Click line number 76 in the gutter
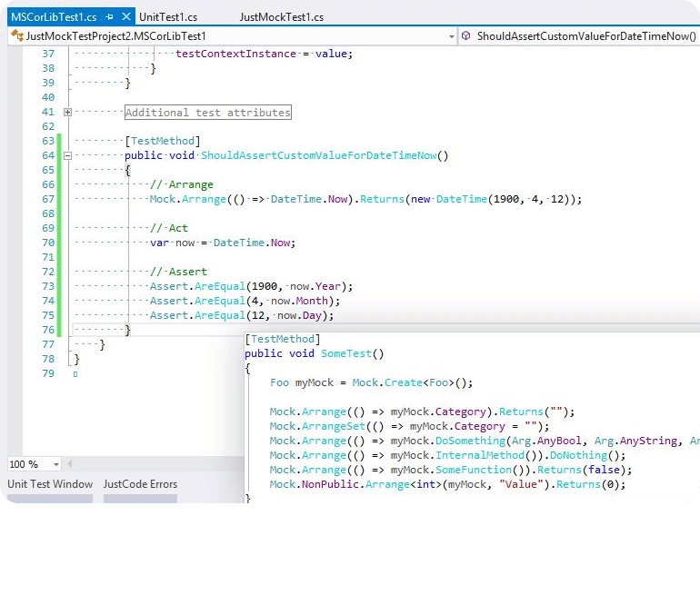The image size is (700, 615). tap(48, 330)
